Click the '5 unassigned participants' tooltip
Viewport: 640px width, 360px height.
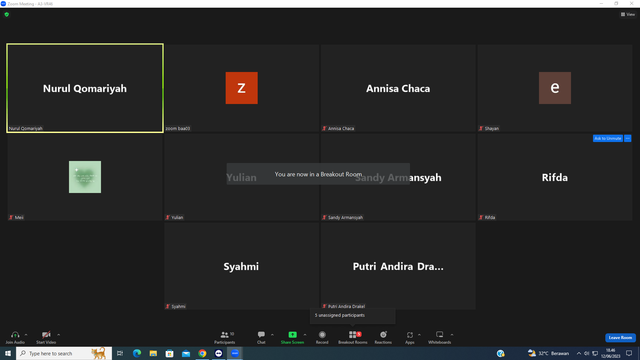[353, 316]
